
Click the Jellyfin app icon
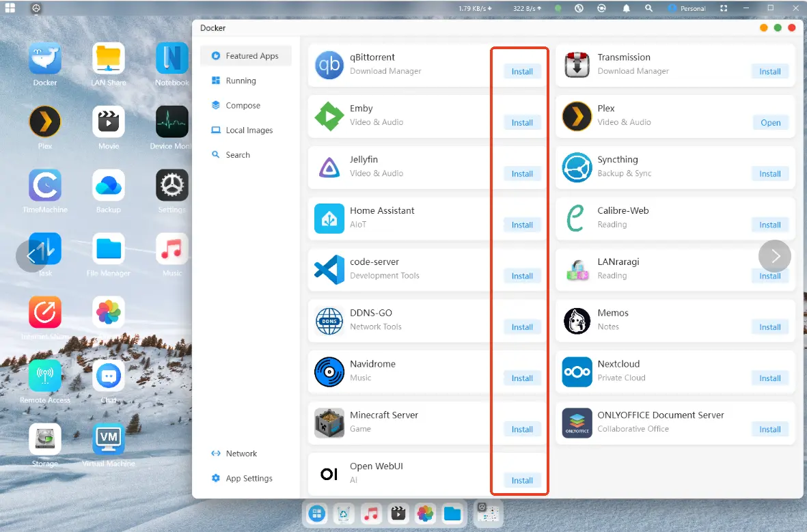point(329,167)
